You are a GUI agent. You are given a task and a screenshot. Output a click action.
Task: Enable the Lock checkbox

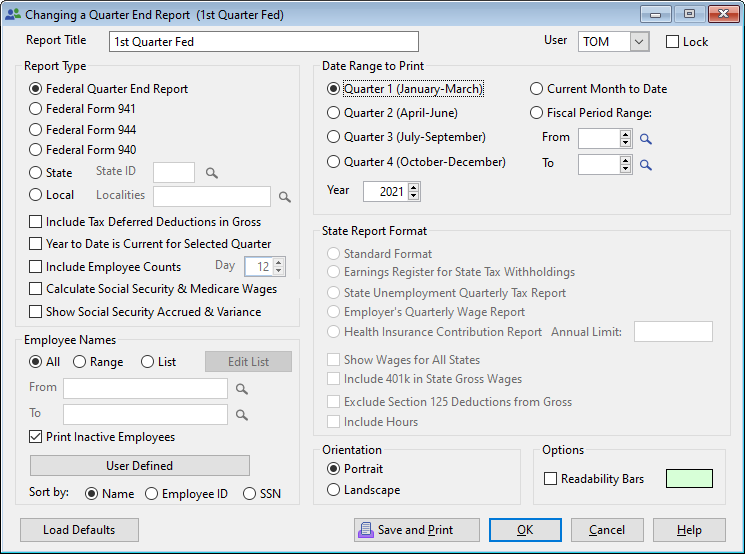(x=672, y=42)
